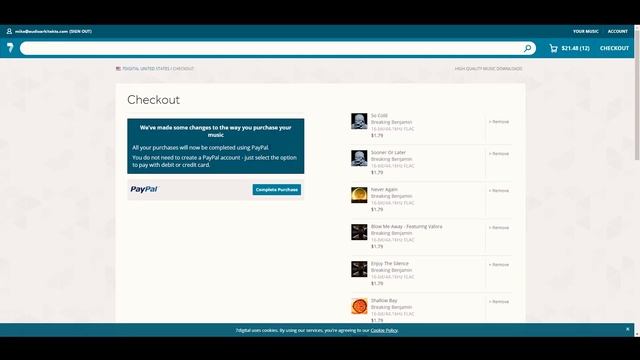Focus the search input field
The width and height of the screenshot is (640, 360).
278,48
